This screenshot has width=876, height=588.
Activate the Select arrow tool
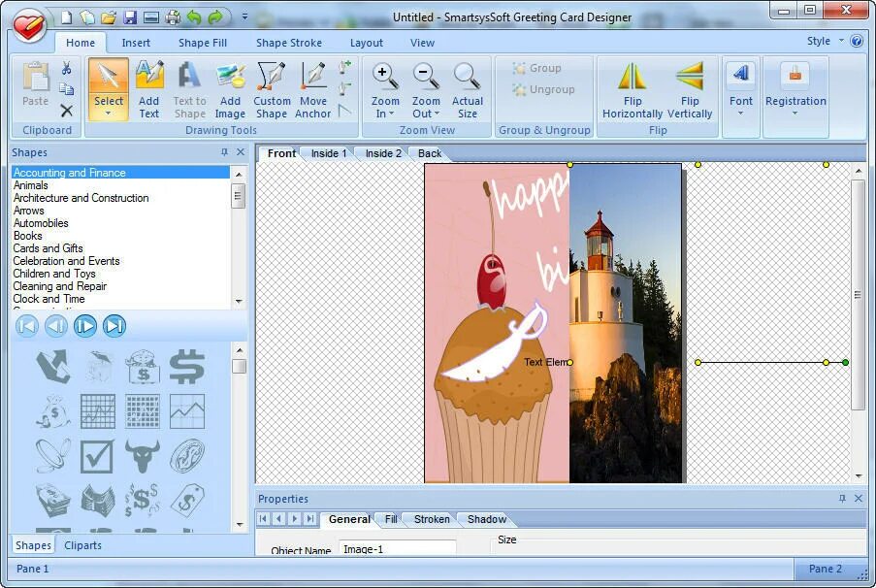109,83
